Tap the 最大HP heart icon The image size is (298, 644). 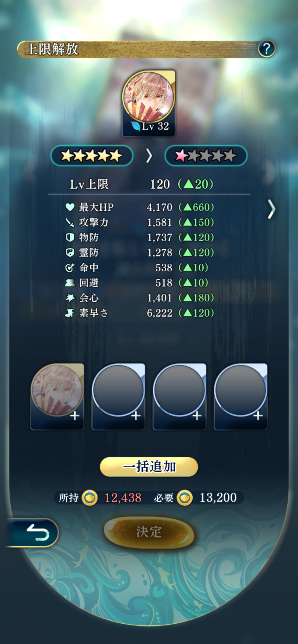point(70,207)
